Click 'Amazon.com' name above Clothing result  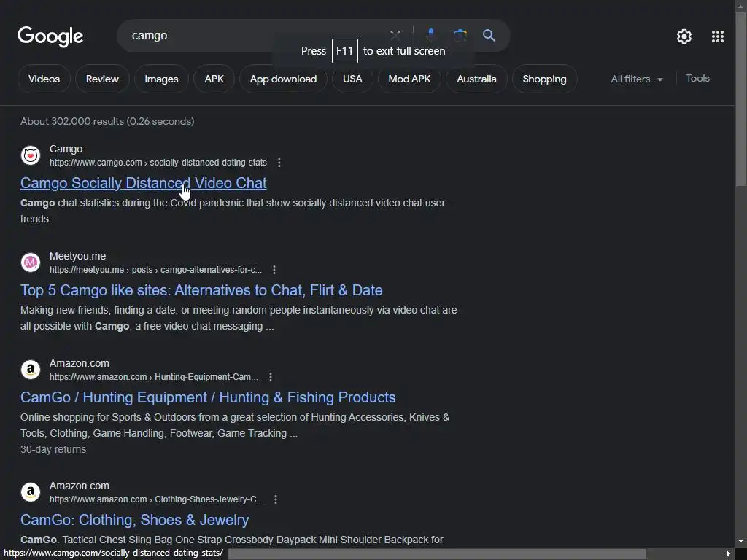coord(79,486)
